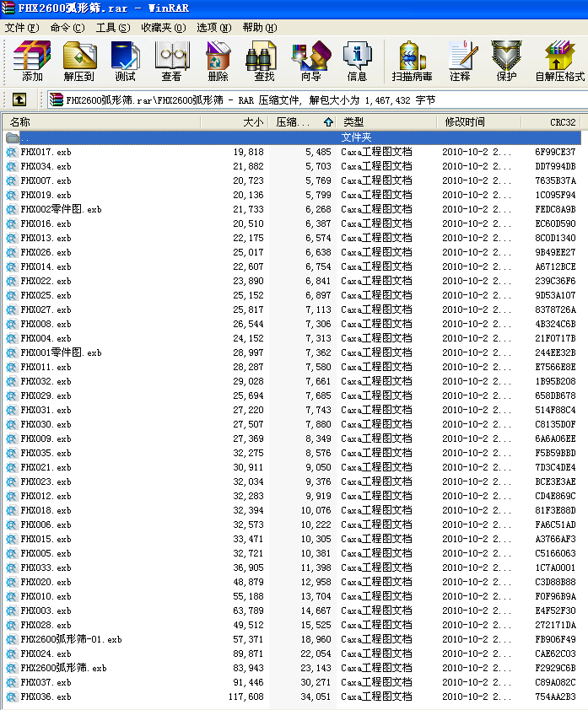Select file FHX008.exb
Viewport: 588px width, 710px height.
click(46, 324)
